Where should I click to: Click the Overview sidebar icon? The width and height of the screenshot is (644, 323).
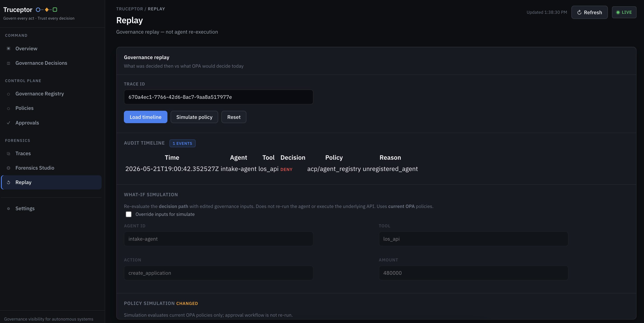(9, 48)
